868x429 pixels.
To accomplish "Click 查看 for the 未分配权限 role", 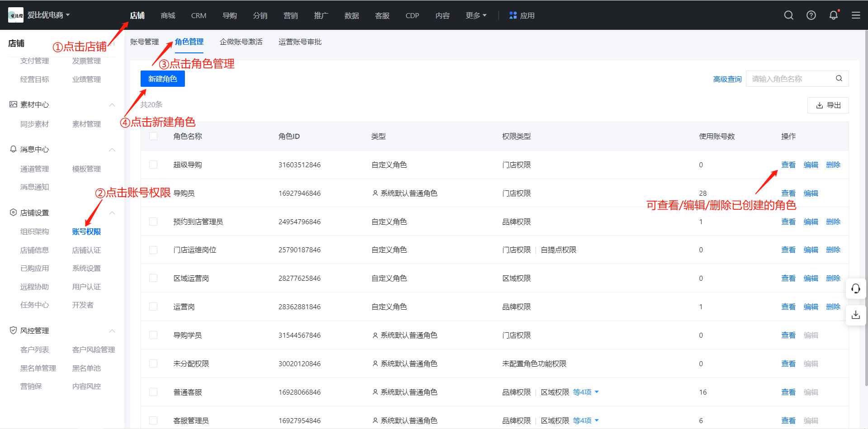I will click(x=788, y=363).
